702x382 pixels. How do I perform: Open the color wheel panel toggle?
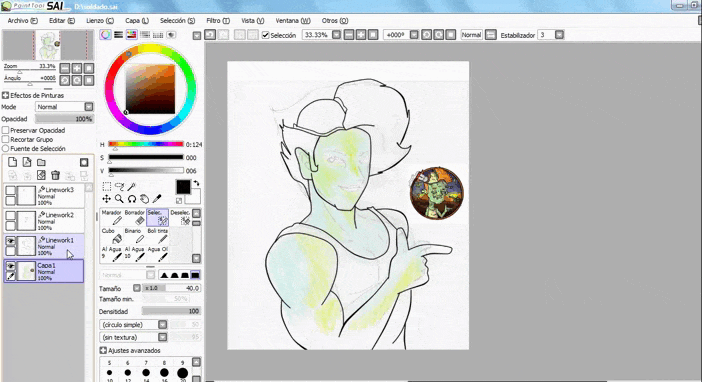(x=105, y=35)
